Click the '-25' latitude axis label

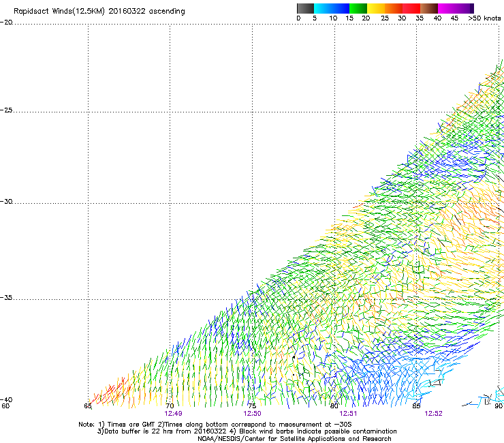click(6, 110)
